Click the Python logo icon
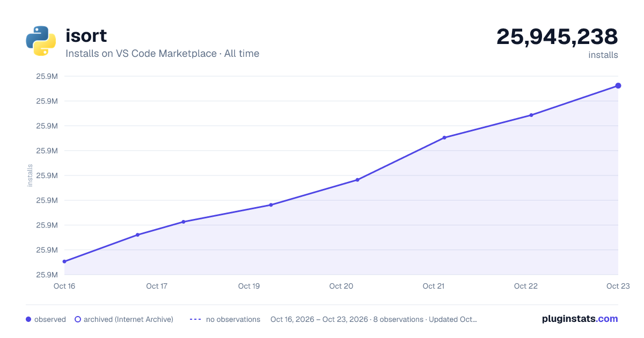The image size is (644, 338). point(41,41)
